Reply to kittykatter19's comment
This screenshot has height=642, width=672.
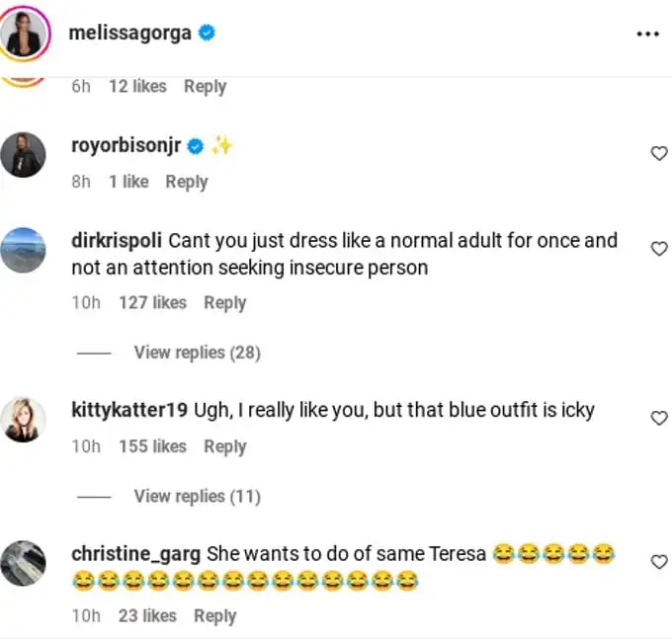click(225, 447)
